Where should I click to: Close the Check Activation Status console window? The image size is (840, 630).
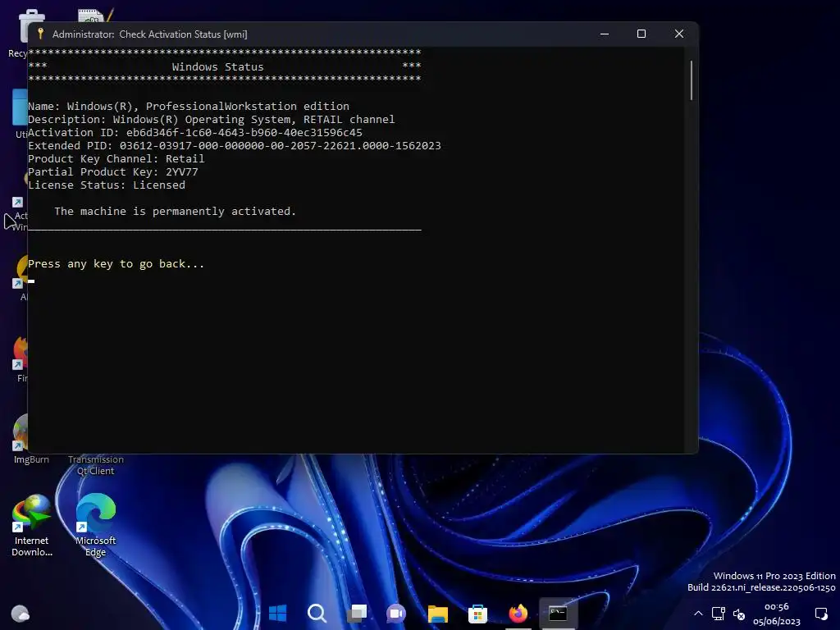point(678,34)
